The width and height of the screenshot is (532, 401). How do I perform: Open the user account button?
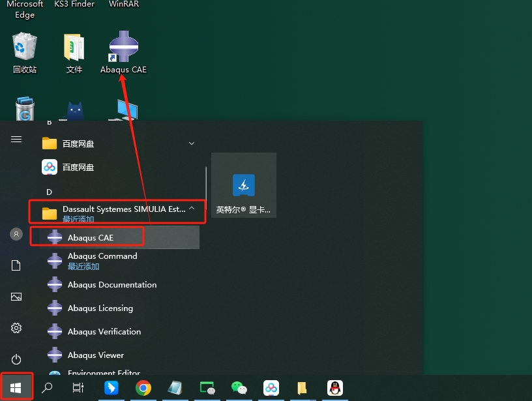pos(16,234)
